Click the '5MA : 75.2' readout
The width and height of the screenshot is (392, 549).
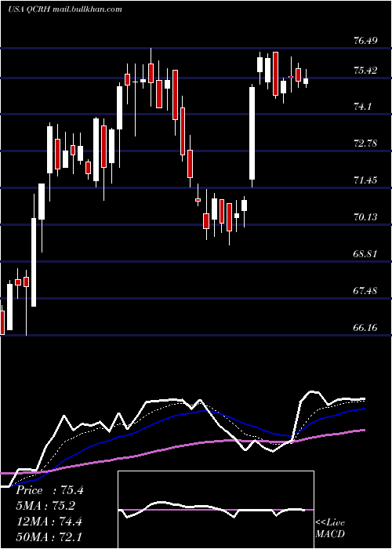click(45, 506)
